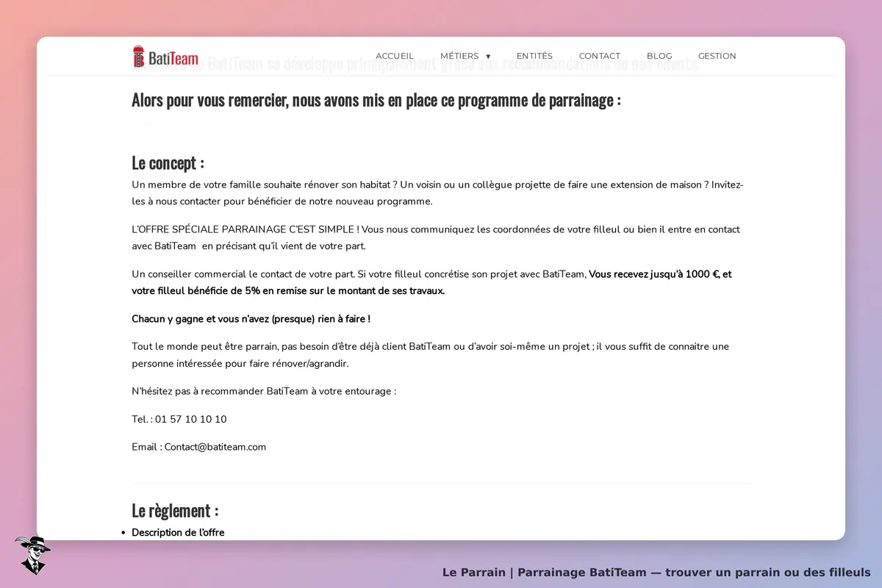Open the MÉTIERS menu item
Image resolution: width=882 pixels, height=588 pixels.
pos(459,56)
